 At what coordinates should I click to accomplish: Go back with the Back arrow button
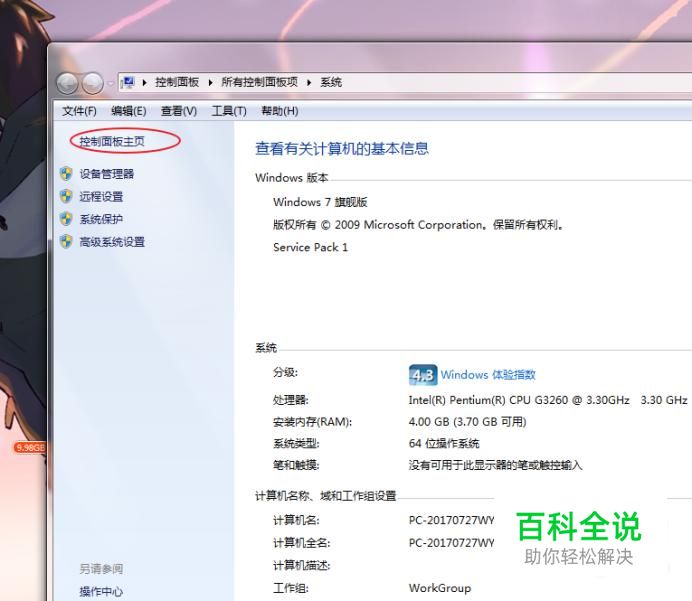68,83
